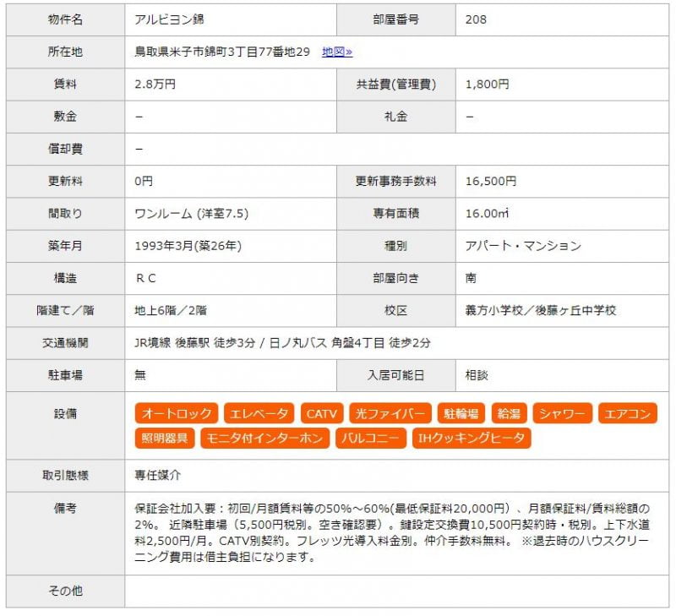
Task: Select the エレベータ equipment tag
Action: (259, 413)
